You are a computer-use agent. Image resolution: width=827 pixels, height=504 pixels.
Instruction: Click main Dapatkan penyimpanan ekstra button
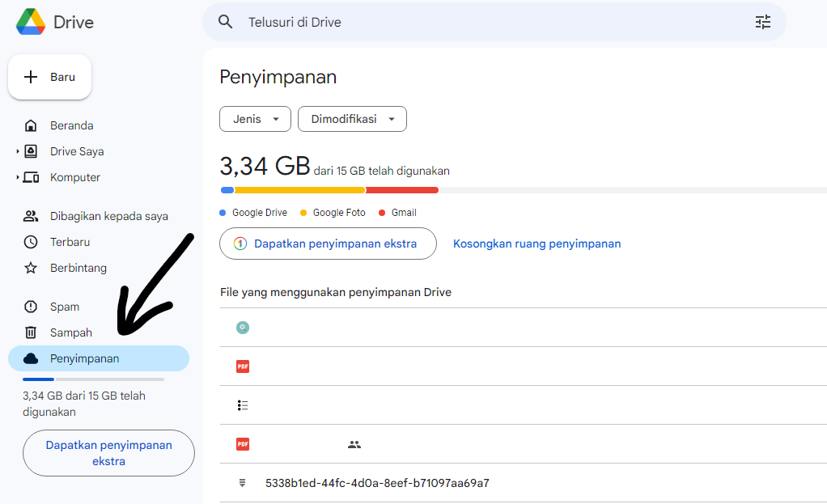tap(328, 244)
